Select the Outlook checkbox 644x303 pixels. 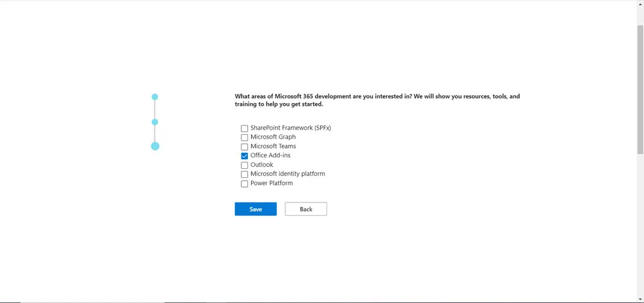coord(245,165)
